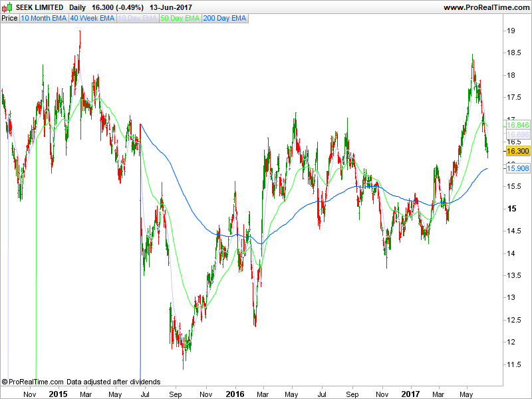Screen dimensions: 532x399
Task: Click the date 13-Jun-2017 in header
Action: 171,7
